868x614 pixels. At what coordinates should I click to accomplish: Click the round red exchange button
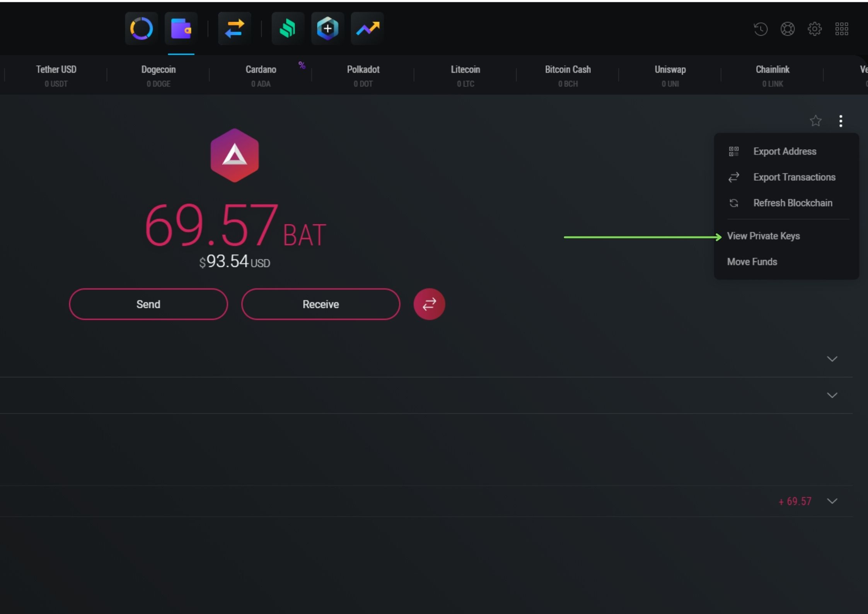pos(429,304)
